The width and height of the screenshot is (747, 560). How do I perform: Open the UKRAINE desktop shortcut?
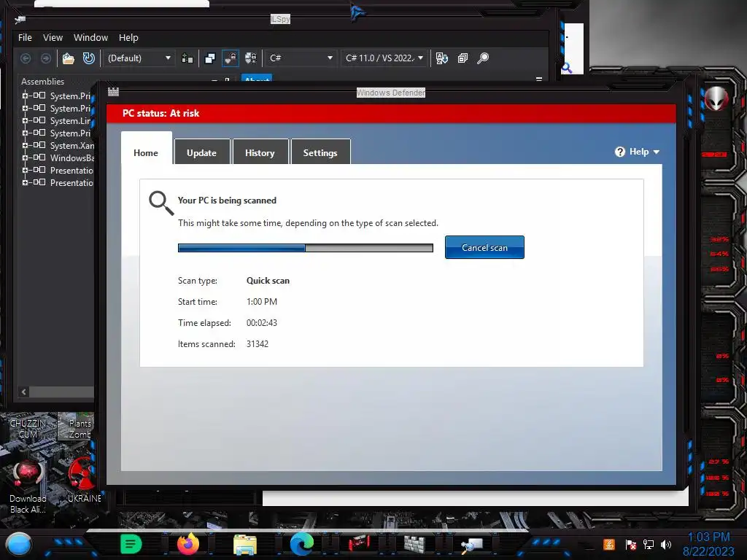click(x=84, y=480)
